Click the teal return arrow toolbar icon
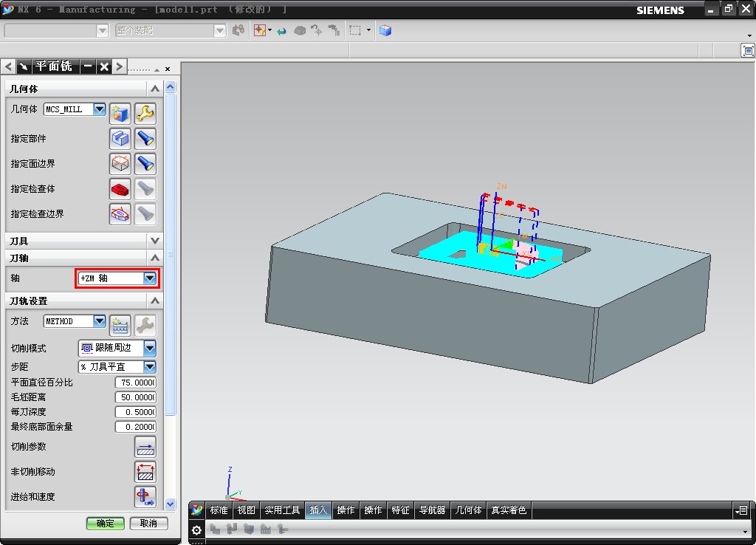Image resolution: width=756 pixels, height=545 pixels. pos(281,31)
